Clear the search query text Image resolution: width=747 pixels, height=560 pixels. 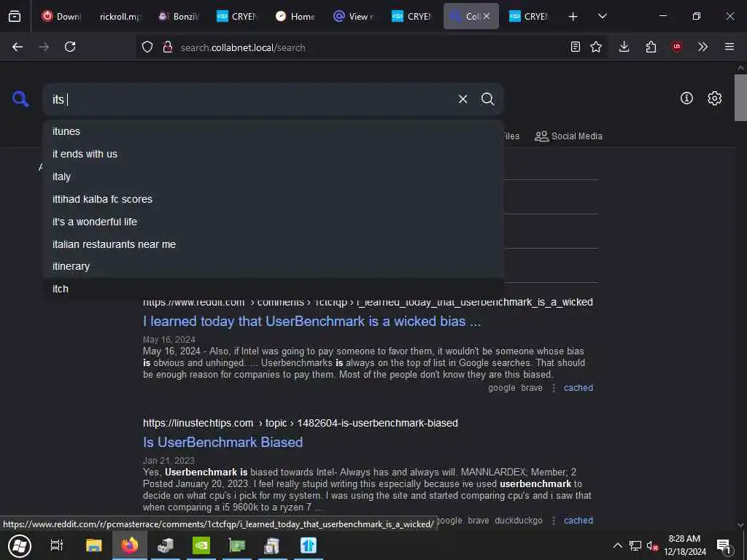click(462, 99)
